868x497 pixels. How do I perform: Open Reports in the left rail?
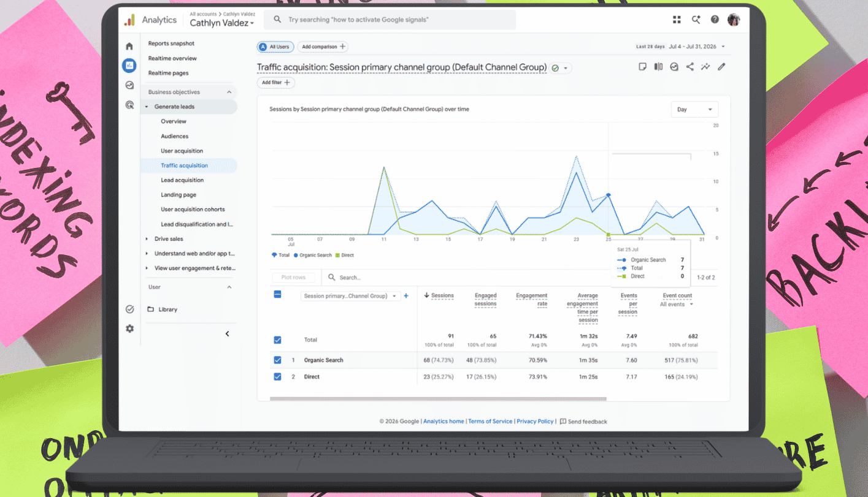click(129, 65)
